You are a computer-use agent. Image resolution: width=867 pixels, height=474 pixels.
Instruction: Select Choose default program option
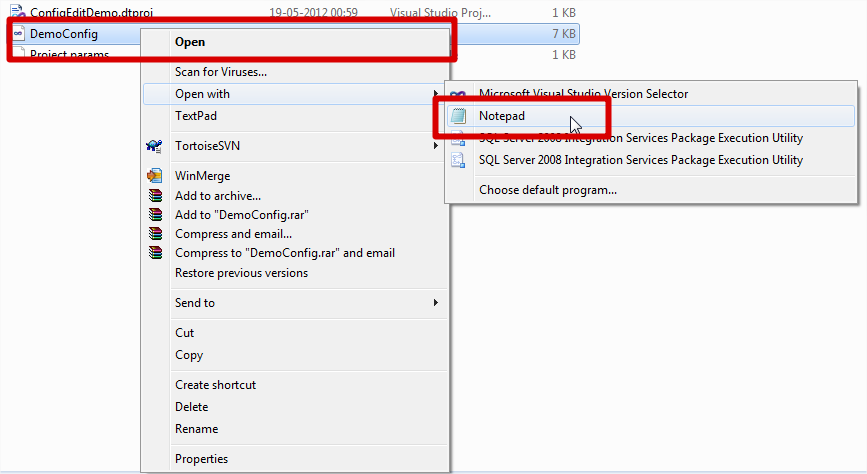(x=547, y=190)
